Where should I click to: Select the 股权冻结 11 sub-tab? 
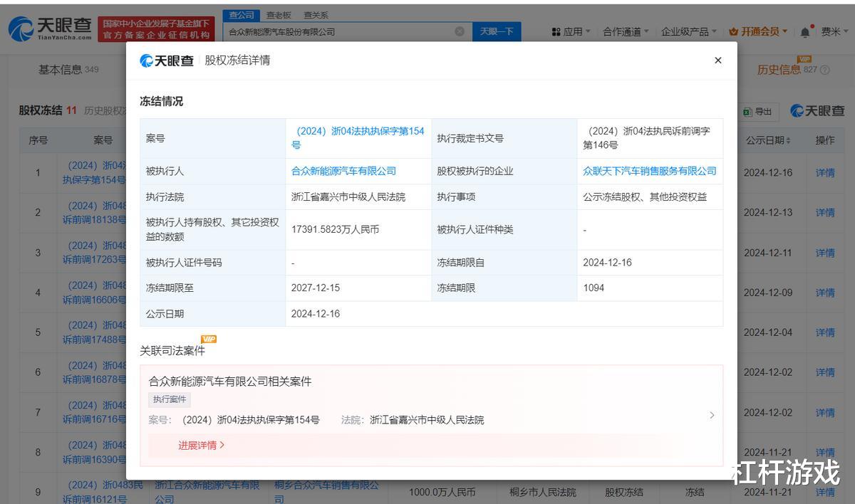point(47,110)
